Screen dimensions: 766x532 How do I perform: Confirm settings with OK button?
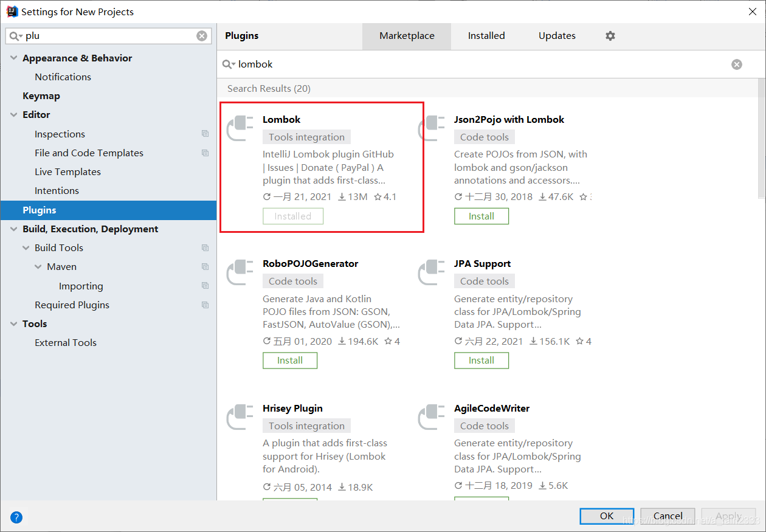[607, 516]
